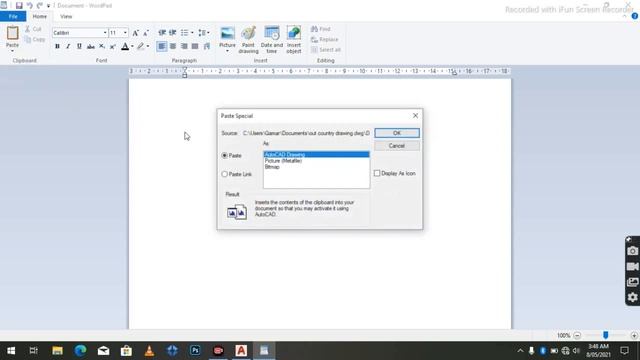Click Replace in Editing group
The height and width of the screenshot is (360, 640).
[x=324, y=40]
